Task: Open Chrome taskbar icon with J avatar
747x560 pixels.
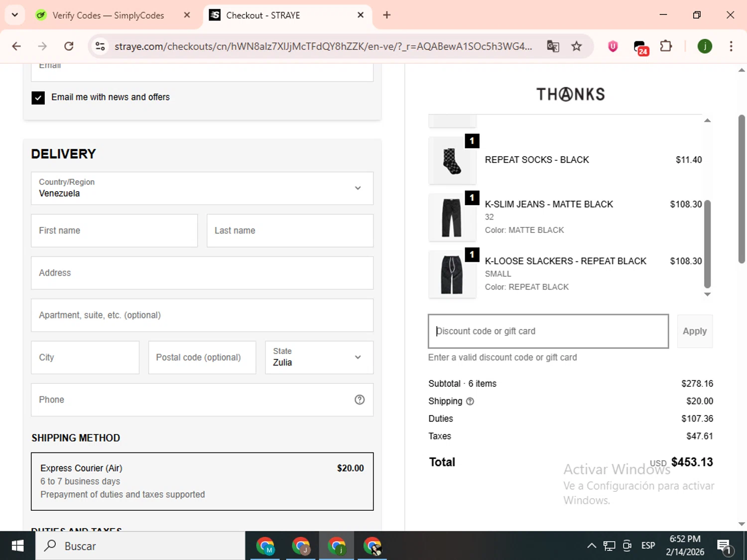Action: coord(301,546)
